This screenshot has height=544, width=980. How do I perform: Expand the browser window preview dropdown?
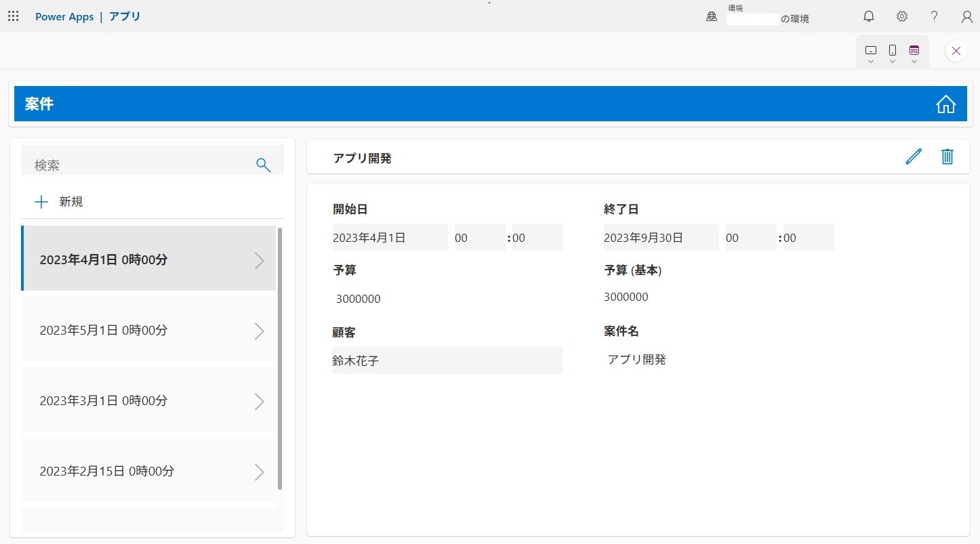click(x=914, y=53)
